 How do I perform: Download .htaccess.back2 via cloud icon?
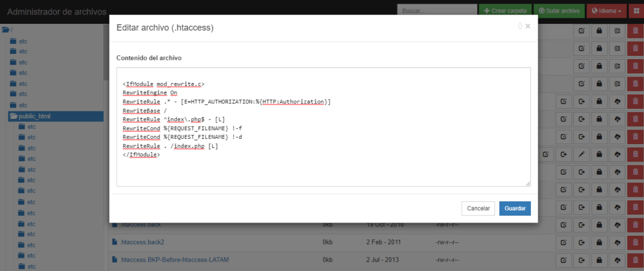tap(616, 242)
